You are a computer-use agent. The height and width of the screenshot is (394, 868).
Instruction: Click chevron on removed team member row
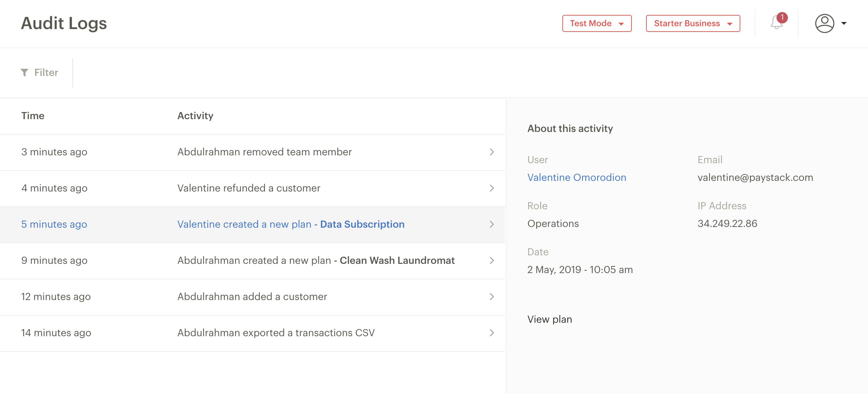(492, 152)
